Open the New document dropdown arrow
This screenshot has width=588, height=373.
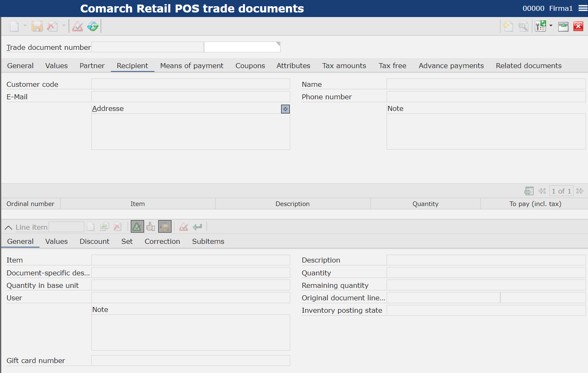coord(25,26)
